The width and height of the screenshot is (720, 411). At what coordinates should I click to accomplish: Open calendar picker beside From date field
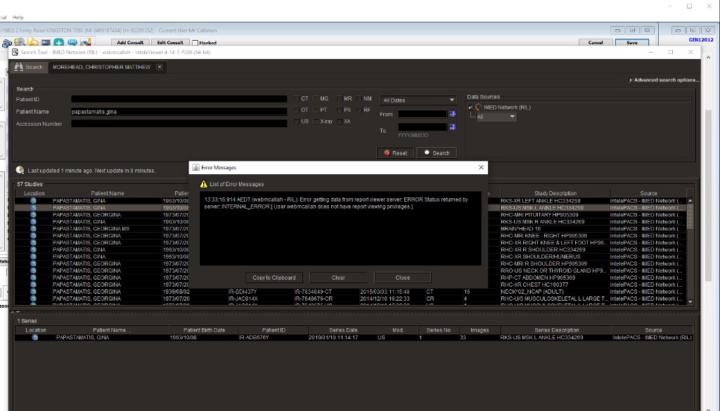click(x=452, y=114)
